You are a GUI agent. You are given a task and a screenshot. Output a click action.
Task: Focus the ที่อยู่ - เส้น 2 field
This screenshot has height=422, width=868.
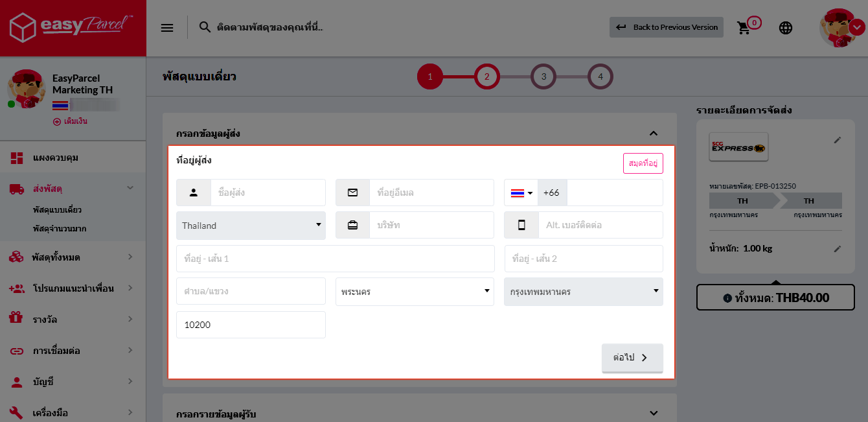(584, 259)
